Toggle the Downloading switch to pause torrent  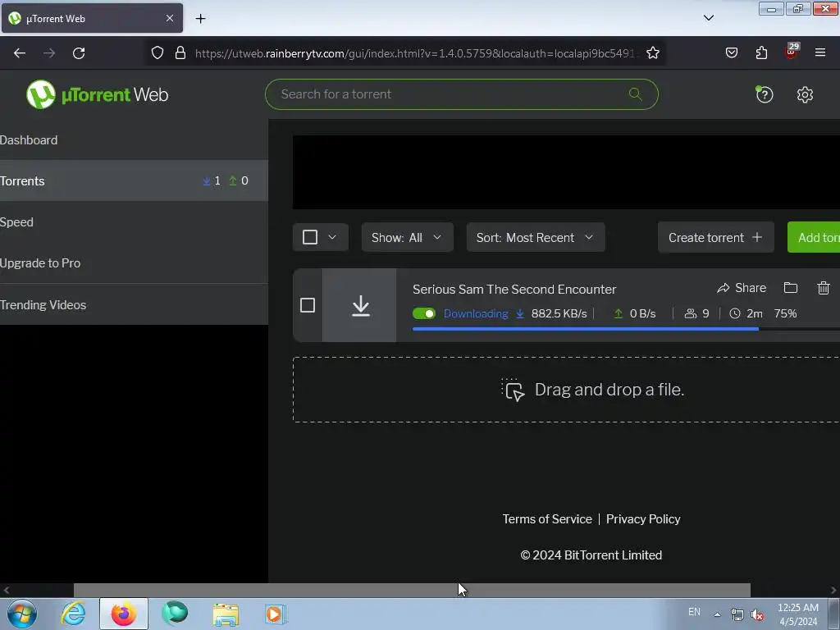[x=424, y=313]
